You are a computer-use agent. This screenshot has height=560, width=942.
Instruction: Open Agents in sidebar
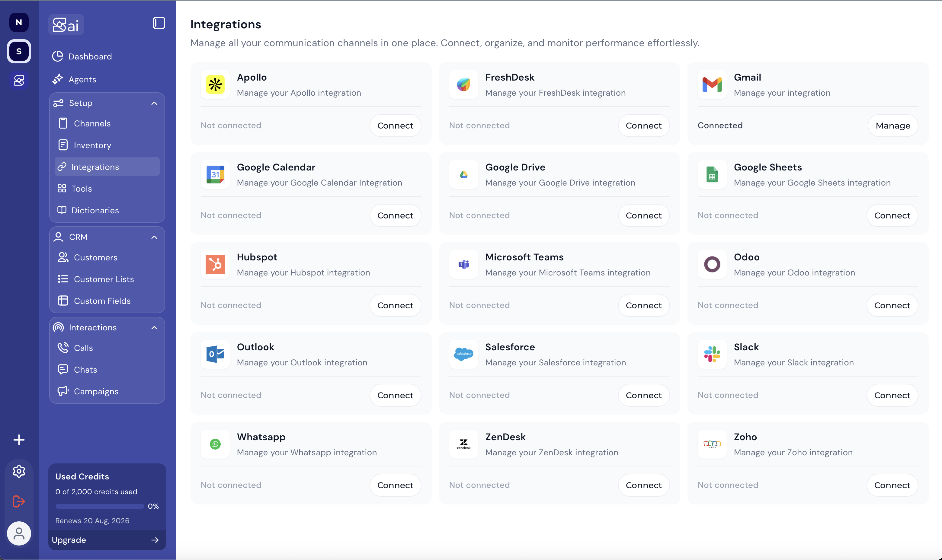pos(107,79)
